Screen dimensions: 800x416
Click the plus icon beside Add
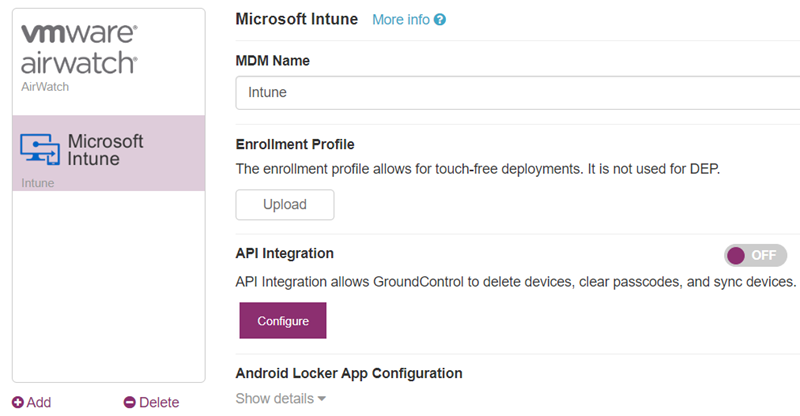point(18,402)
